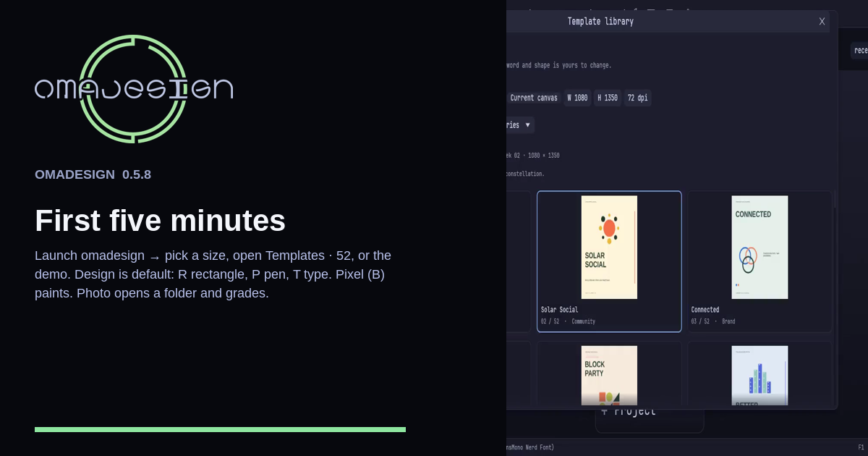The image size is (868, 456).
Task: Click the 72 dpi field
Action: click(x=637, y=98)
